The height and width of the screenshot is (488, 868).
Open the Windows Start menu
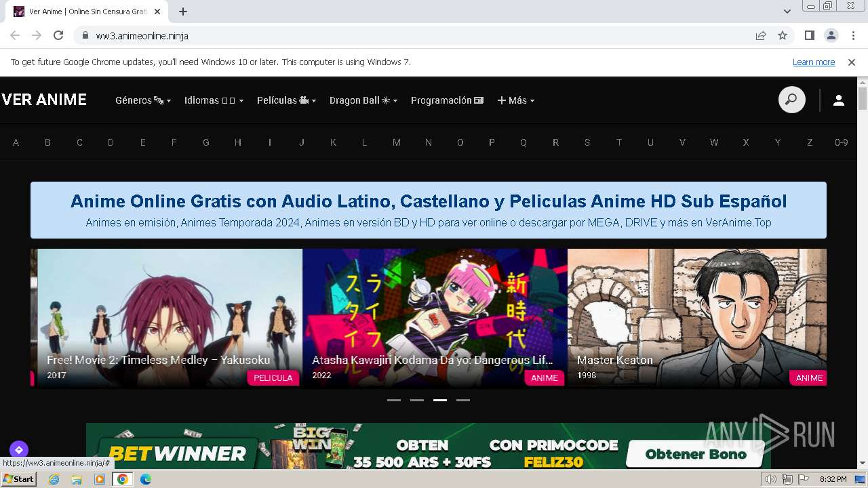18,479
